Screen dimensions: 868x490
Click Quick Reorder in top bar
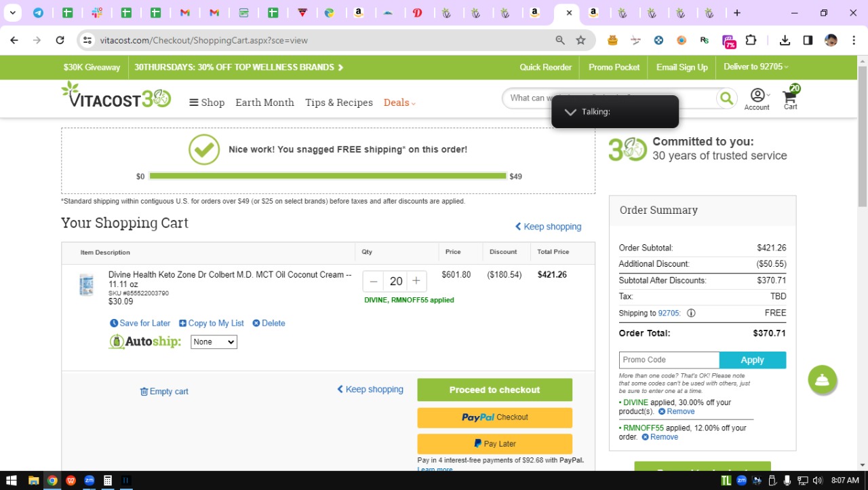546,67
